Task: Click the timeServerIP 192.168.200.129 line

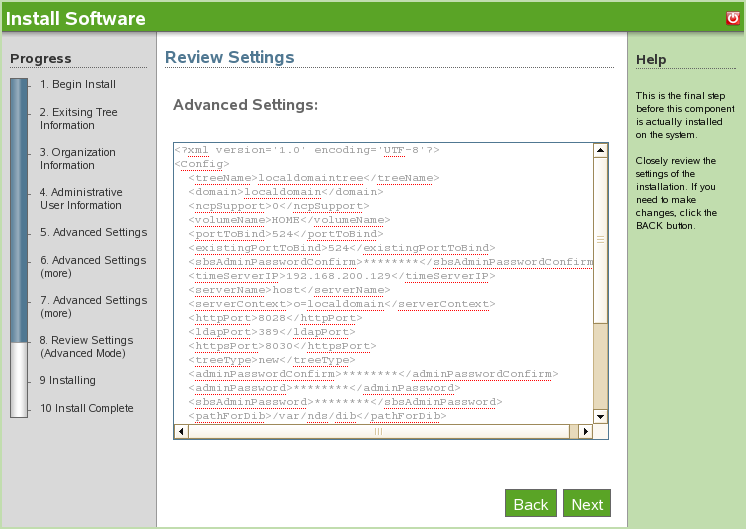Action: pyautogui.click(x=342, y=276)
